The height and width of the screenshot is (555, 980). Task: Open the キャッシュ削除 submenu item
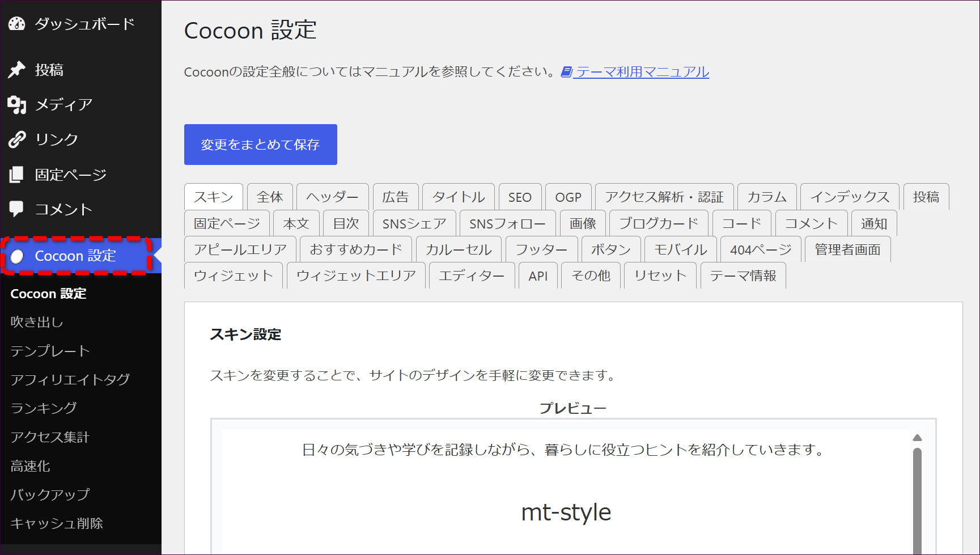[x=57, y=523]
